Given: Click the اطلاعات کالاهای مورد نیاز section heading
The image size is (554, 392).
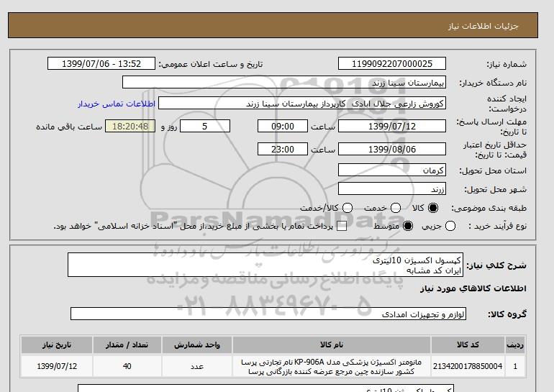Looking at the screenshot, I should [x=473, y=288].
